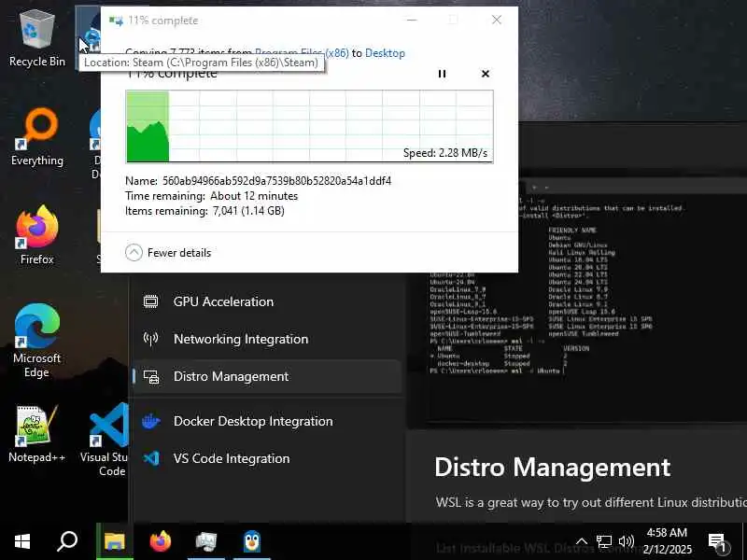Switch to File Explorer on taskbar

click(x=115, y=541)
